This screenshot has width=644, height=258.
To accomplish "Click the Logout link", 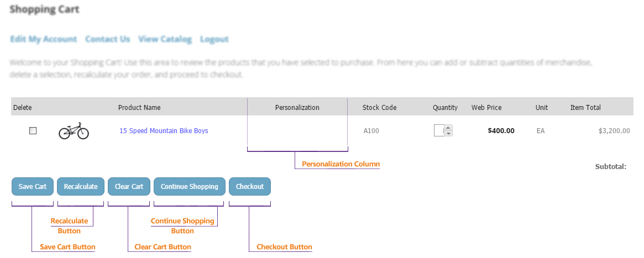I will pos(214,39).
